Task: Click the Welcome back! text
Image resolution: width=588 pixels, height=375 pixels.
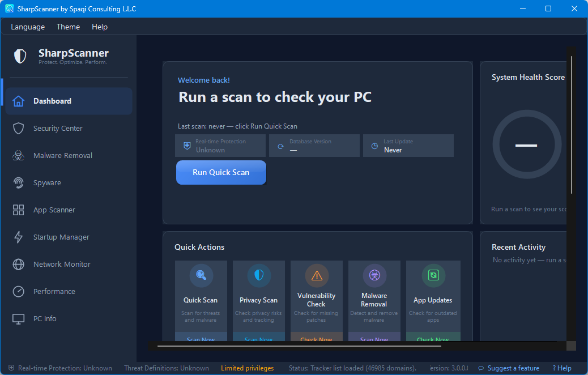Action: [x=203, y=80]
